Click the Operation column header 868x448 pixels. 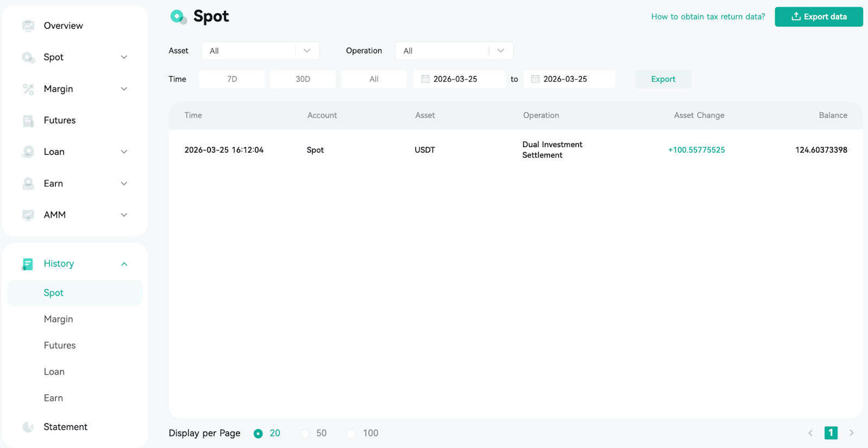[x=541, y=115]
